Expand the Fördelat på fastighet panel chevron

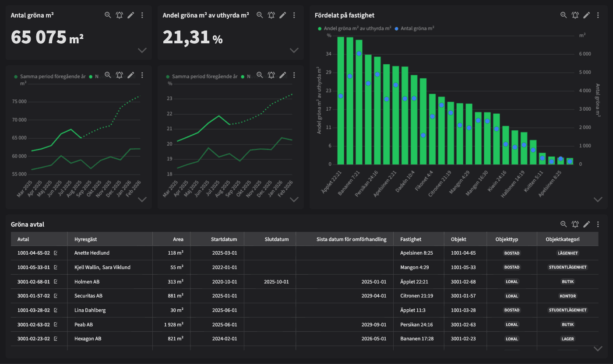598,199
